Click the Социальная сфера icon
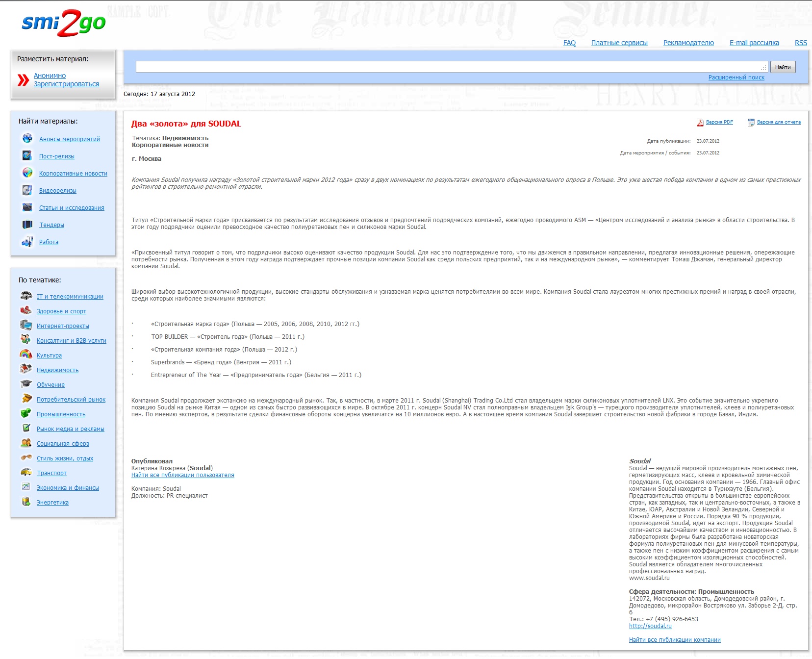The image size is (812, 659). coord(26,443)
